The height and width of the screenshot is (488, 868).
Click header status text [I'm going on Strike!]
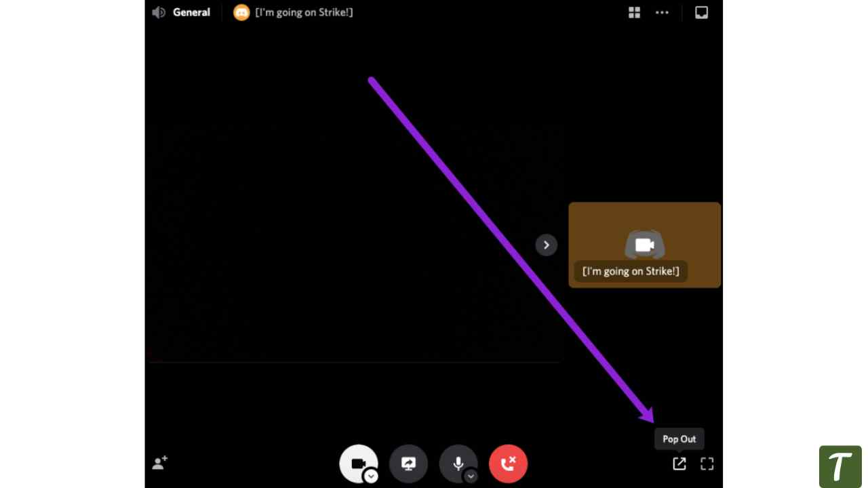[304, 12]
